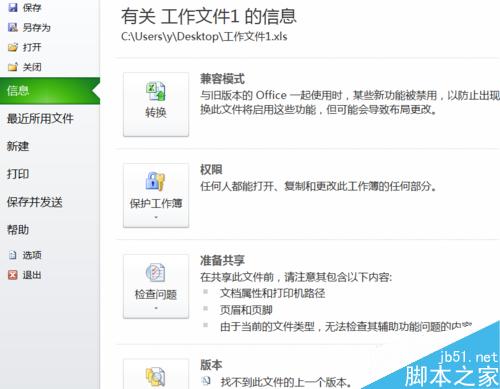Choose 另存为 in the left menu
500x389 pixels.
[37, 27]
